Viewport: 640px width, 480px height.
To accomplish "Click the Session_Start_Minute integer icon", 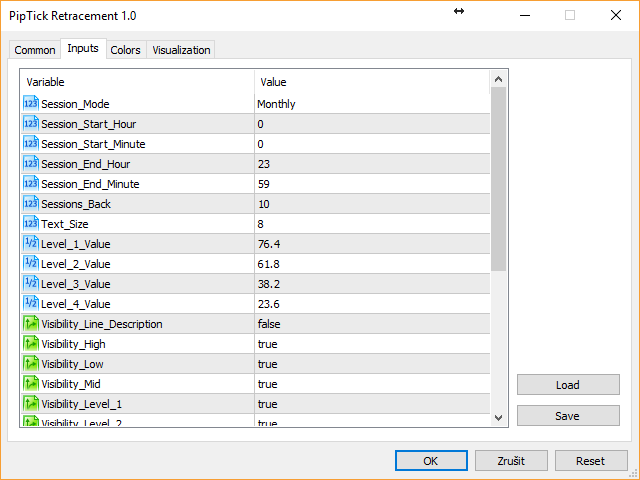I will [31, 144].
